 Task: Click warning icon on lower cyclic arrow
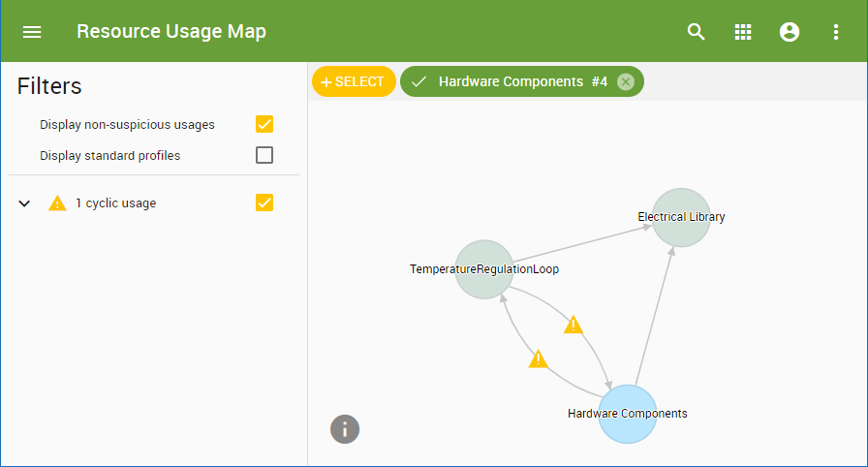(539, 359)
